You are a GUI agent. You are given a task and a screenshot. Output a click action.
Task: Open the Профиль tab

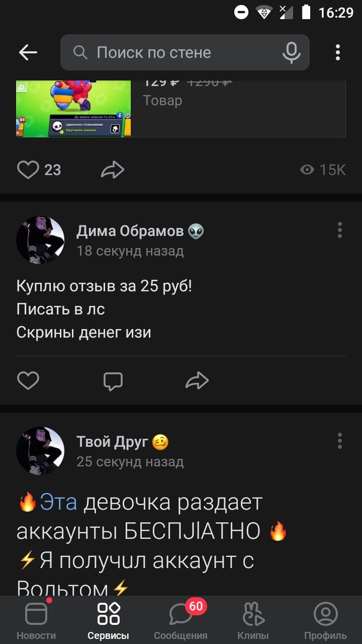(325, 620)
